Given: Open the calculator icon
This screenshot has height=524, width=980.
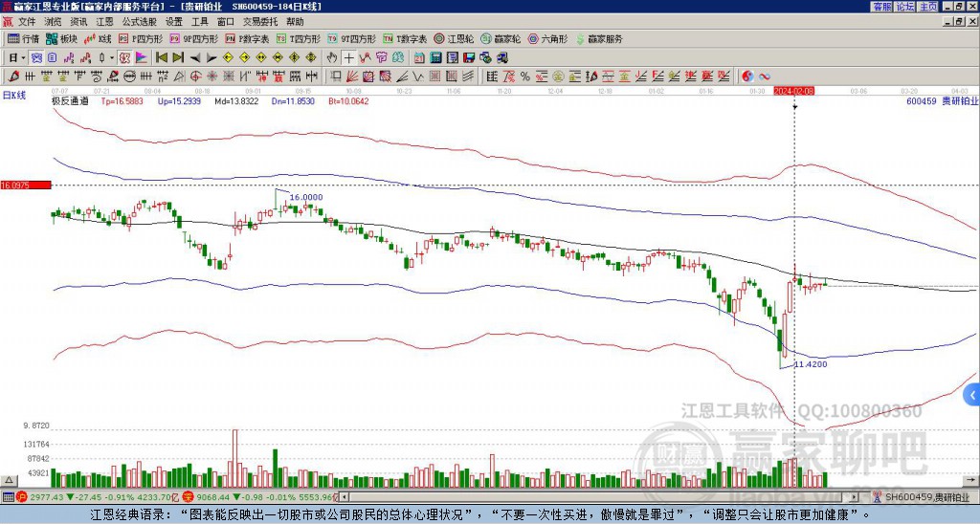Looking at the screenshot, I should tap(435, 57).
